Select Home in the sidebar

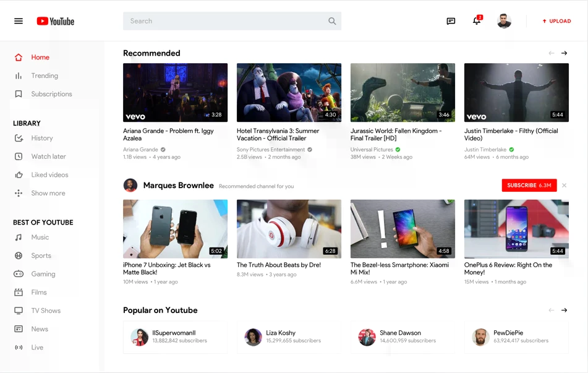(40, 58)
